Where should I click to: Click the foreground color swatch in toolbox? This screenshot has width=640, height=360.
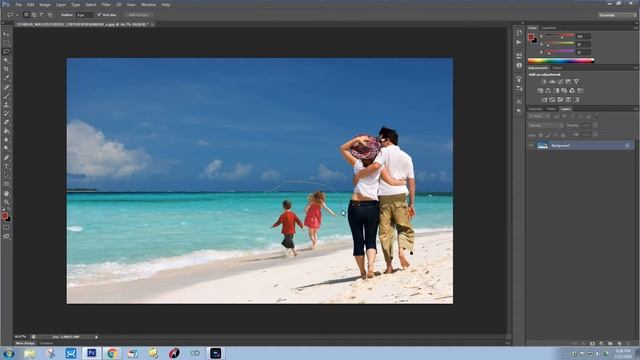[4, 216]
